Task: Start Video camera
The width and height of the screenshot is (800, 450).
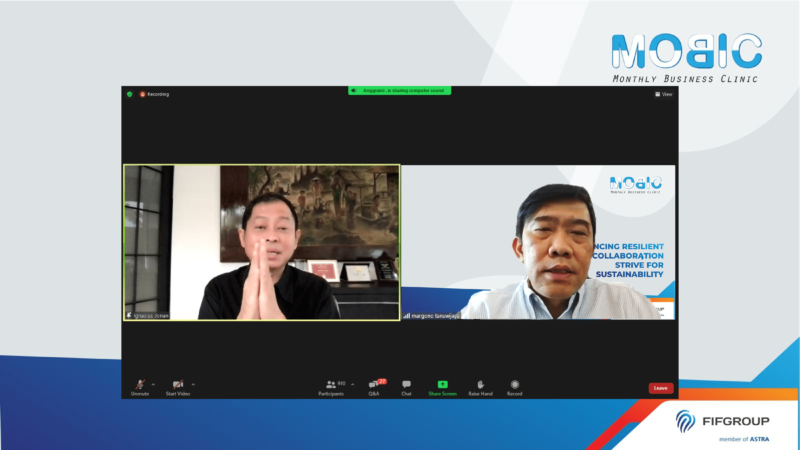Action: point(177,386)
